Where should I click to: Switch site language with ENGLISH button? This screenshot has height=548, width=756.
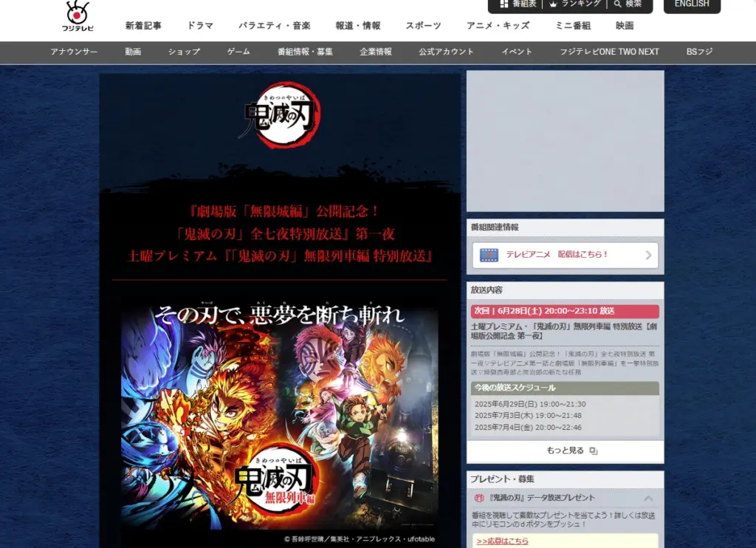(692, 4)
